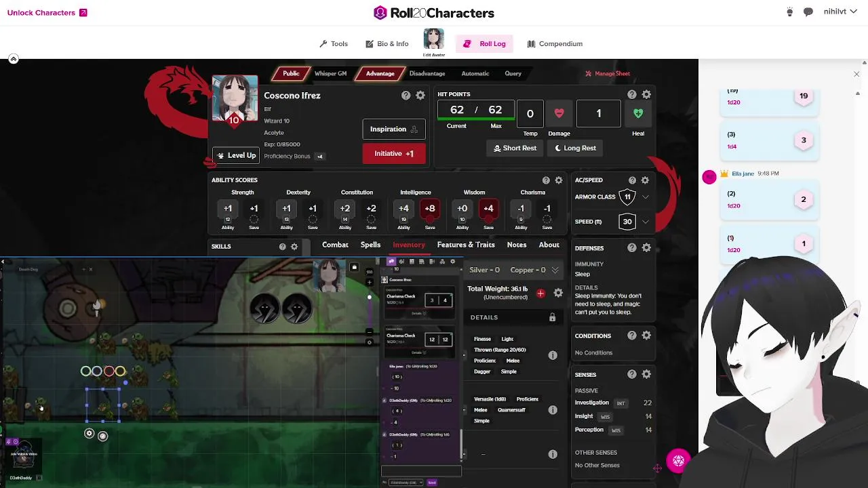
Task: Set roll mode to Query
Action: (x=513, y=73)
